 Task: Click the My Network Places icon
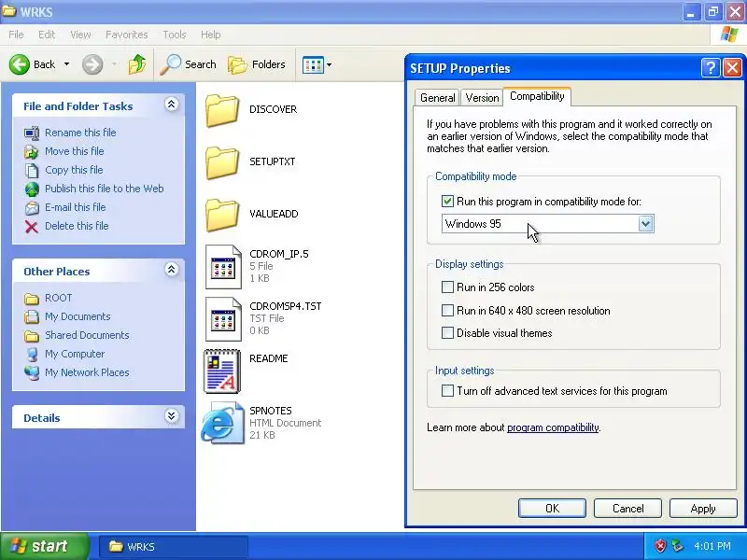point(32,372)
